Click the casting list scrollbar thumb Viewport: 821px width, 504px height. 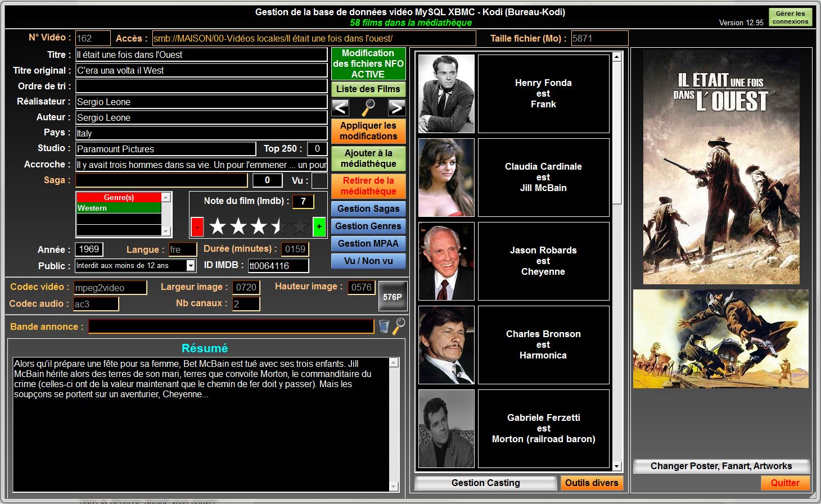coord(617,133)
